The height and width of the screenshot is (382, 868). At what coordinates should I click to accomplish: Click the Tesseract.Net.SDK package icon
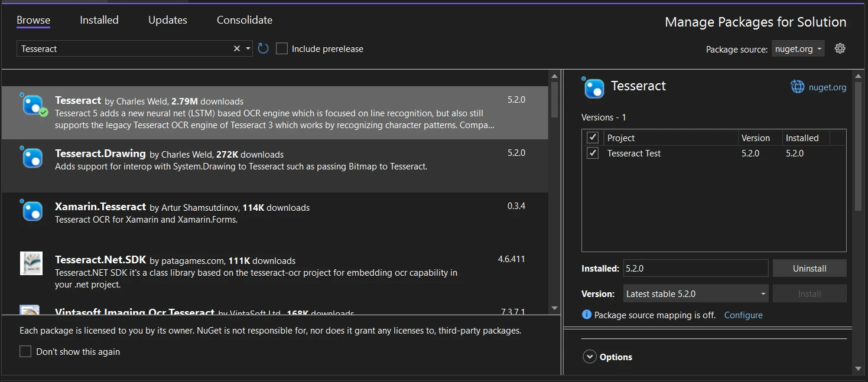tap(31, 263)
